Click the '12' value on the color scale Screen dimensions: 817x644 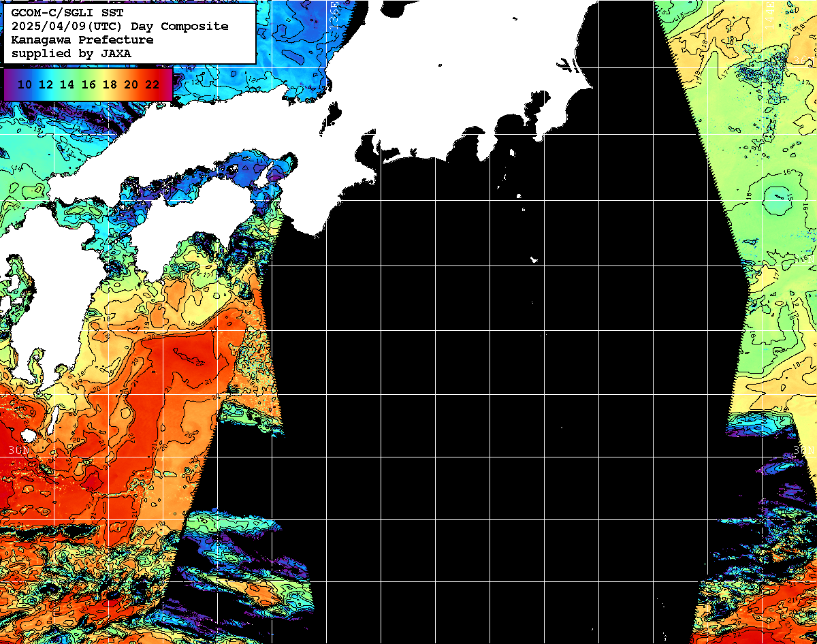coord(46,84)
